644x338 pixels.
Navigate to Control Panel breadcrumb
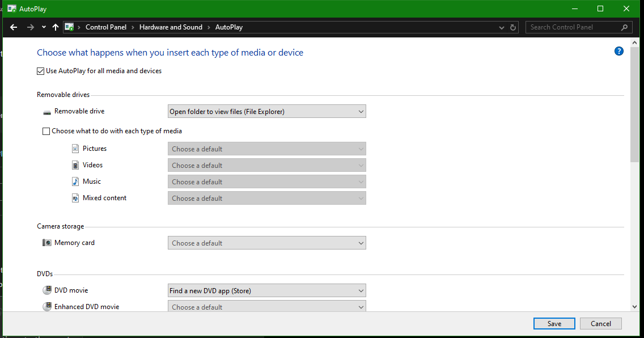click(x=106, y=27)
